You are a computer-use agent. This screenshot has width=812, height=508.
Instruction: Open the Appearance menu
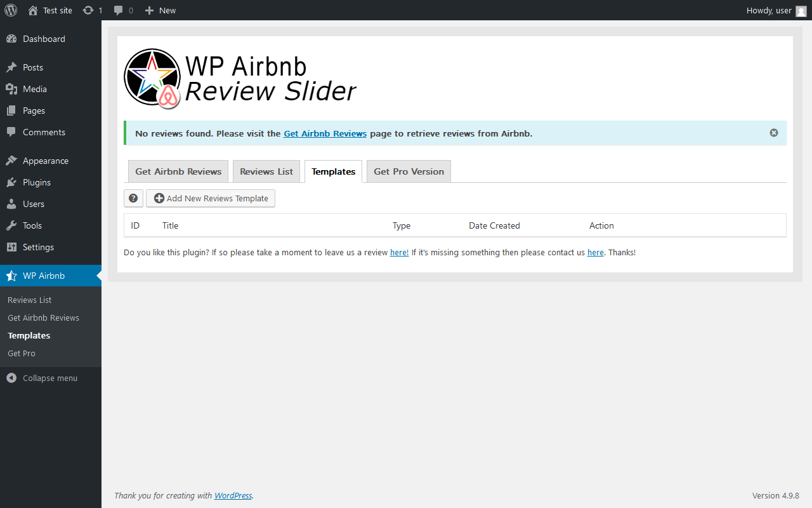click(51, 161)
